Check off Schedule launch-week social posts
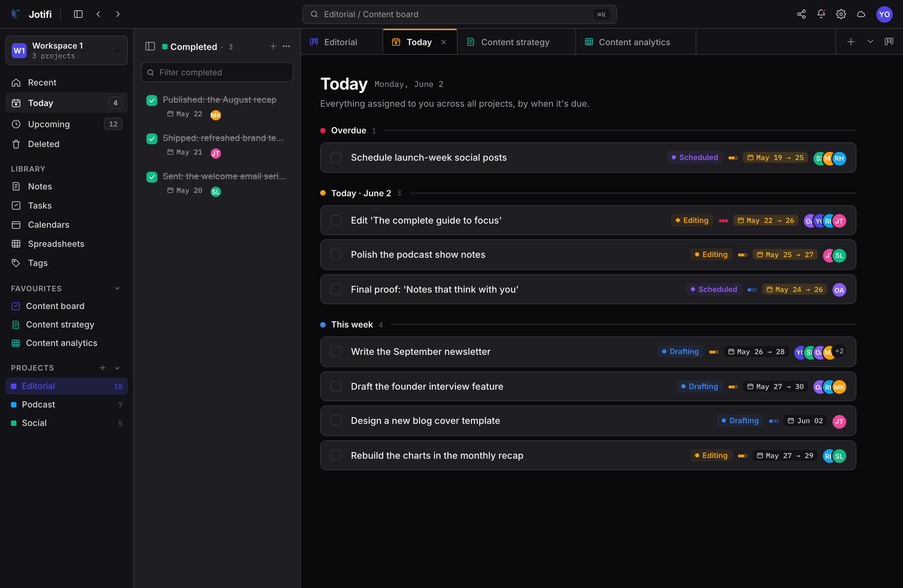Image resolution: width=903 pixels, height=588 pixels. click(x=336, y=157)
